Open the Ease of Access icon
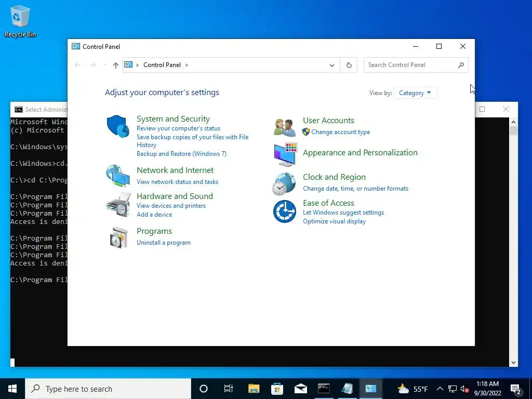This screenshot has height=399, width=532. [x=285, y=211]
